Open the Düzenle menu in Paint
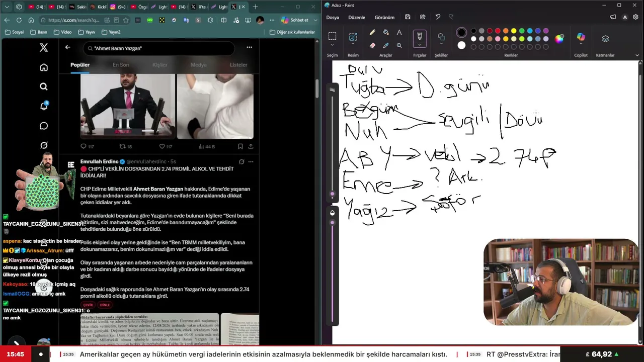Viewport: 644px width, 362px height. (x=357, y=17)
